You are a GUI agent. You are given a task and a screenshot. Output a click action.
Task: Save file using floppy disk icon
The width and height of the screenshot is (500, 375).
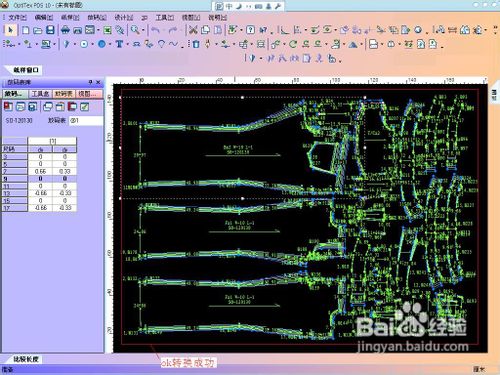click(x=50, y=30)
